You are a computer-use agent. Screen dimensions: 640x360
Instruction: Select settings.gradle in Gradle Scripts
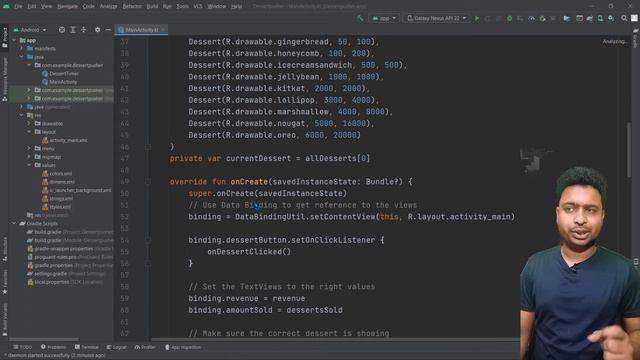pyautogui.click(x=65, y=273)
